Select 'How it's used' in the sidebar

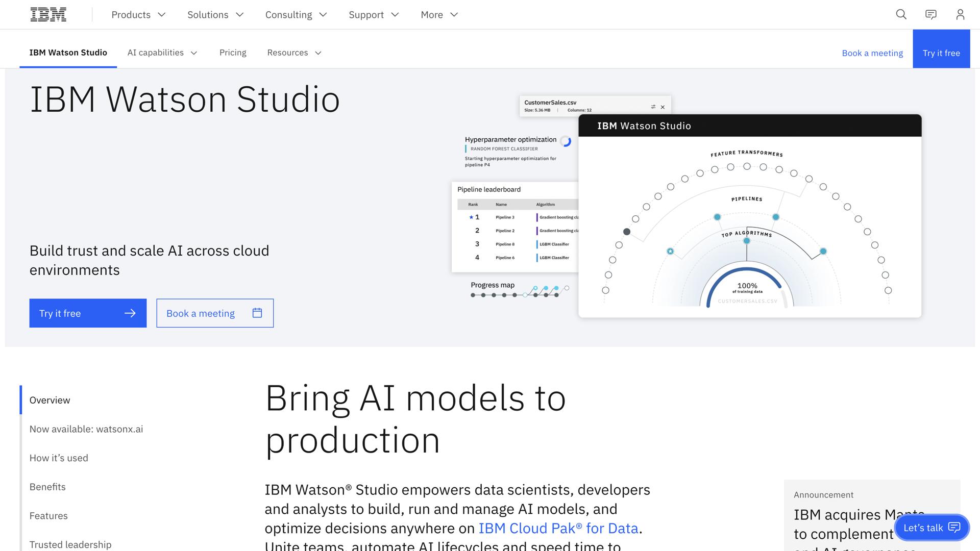tap(59, 458)
